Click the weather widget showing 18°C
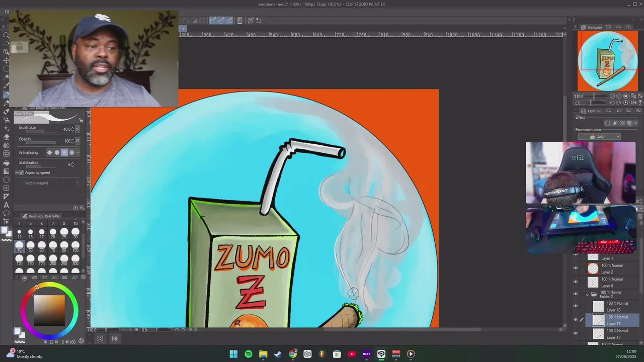Screen dimensions: 644x362 [x=25, y=354]
